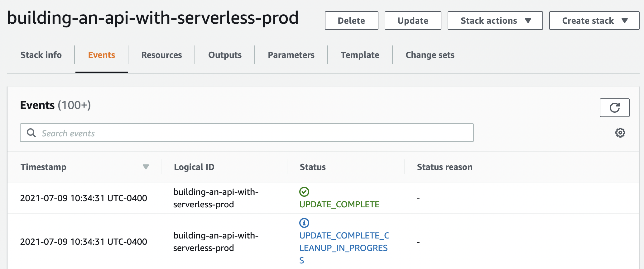
Task: Click the UPDATE_COMPLETE status text
Action: [339, 204]
